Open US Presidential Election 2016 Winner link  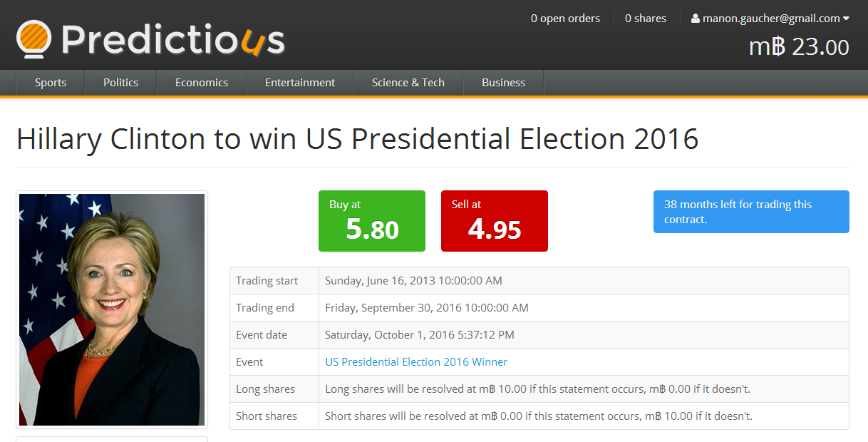[x=416, y=362]
